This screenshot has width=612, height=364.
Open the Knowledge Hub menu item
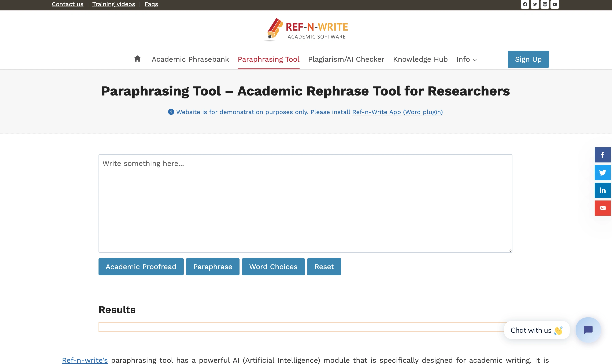pos(420,59)
